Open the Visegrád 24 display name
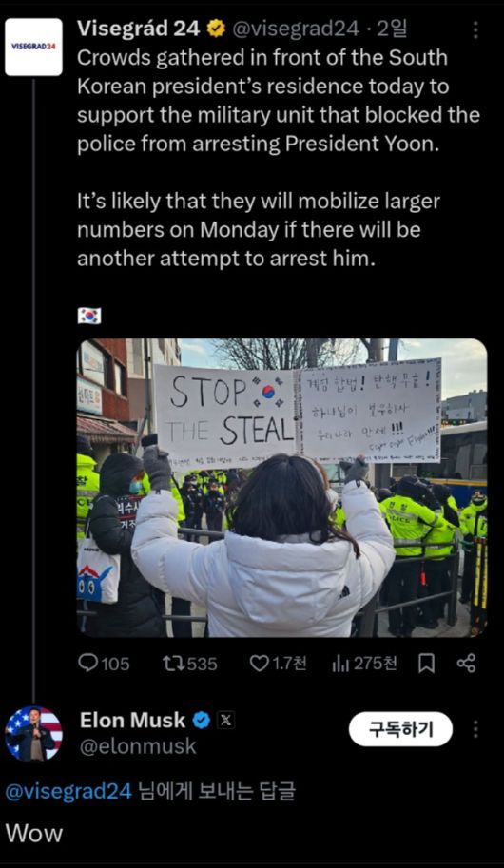The width and height of the screenshot is (504, 868). point(139,29)
